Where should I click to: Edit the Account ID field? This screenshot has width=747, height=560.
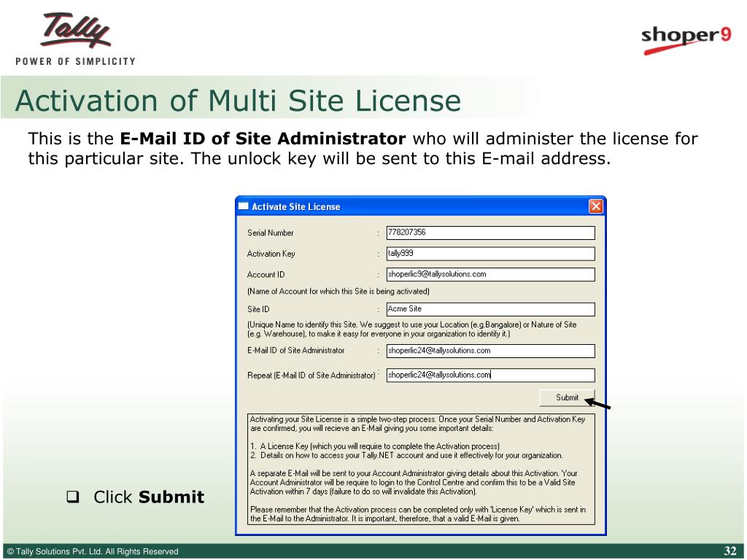click(x=491, y=274)
